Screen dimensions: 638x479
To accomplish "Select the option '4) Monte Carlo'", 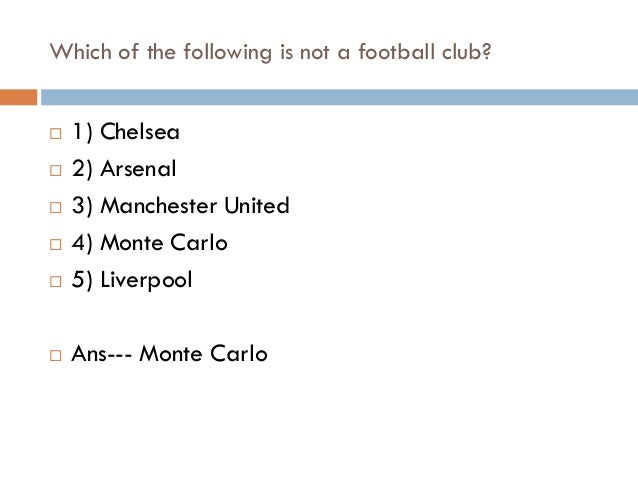I will point(150,243).
